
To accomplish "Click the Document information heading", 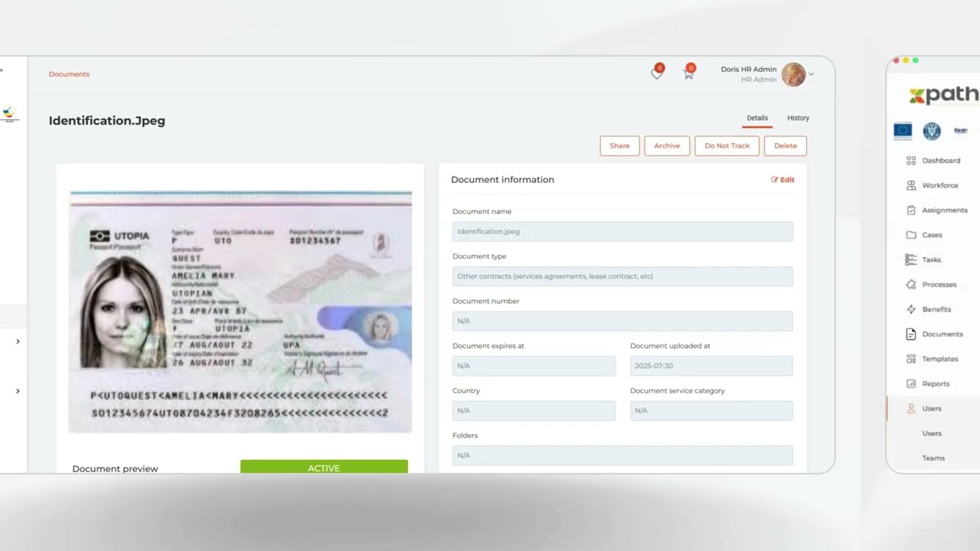I will point(502,180).
